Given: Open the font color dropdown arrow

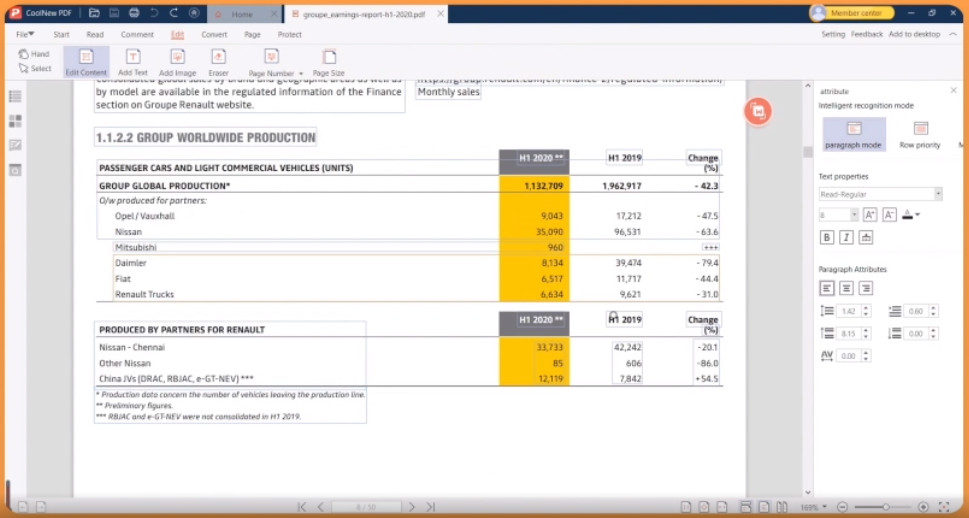Looking at the screenshot, I should point(918,215).
